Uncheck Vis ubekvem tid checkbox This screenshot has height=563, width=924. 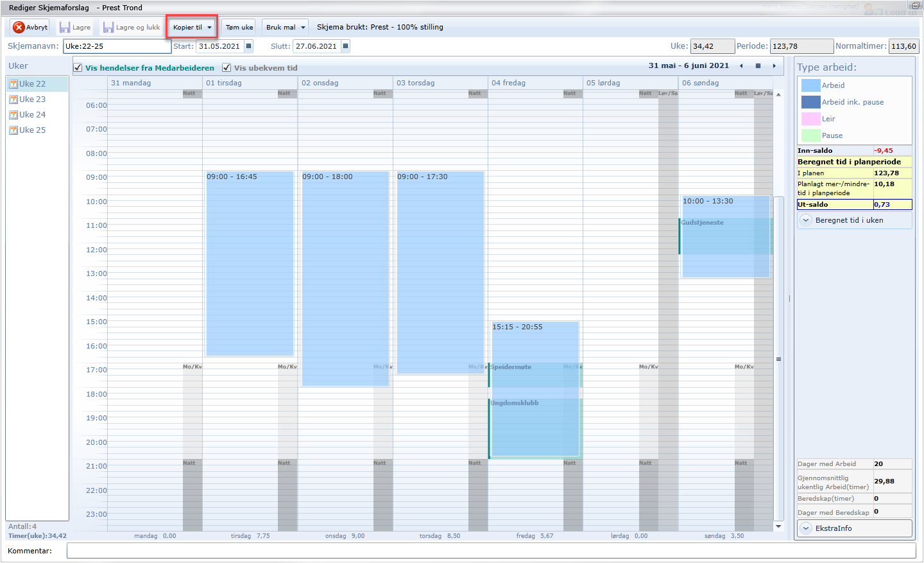click(227, 67)
